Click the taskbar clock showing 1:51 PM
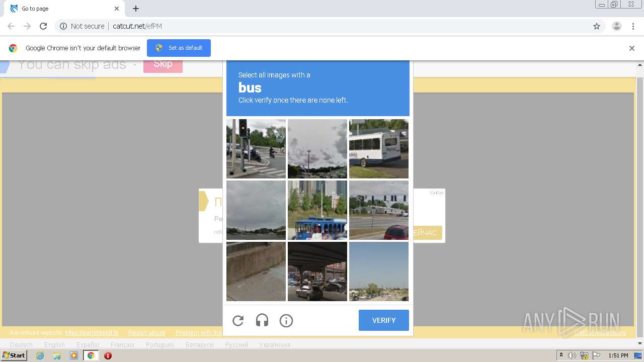Viewport: 644px width, 362px height. (618, 355)
